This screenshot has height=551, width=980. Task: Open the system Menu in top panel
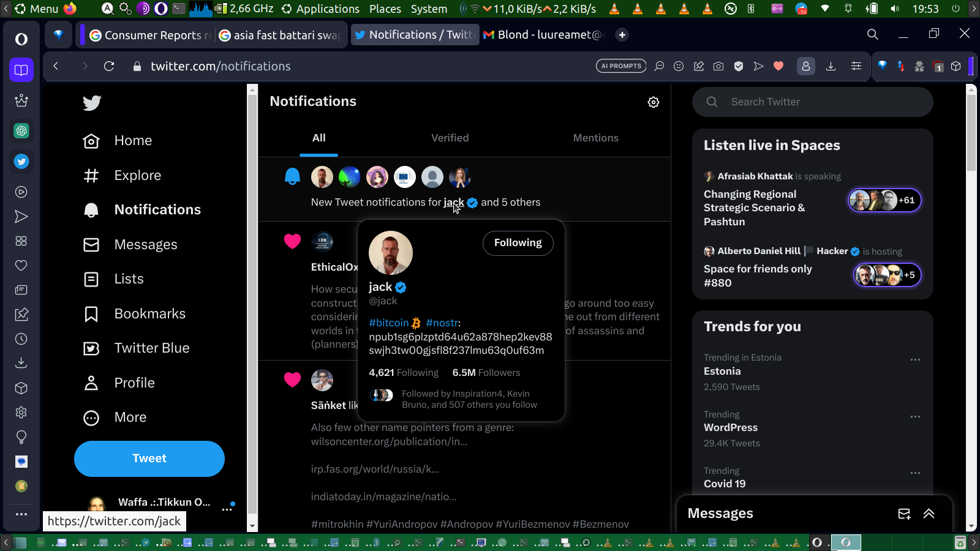pos(37,9)
